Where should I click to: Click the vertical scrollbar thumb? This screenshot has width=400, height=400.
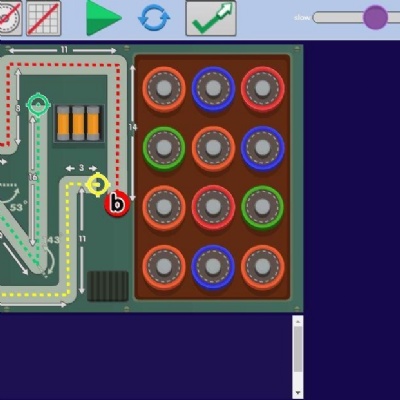point(298,349)
